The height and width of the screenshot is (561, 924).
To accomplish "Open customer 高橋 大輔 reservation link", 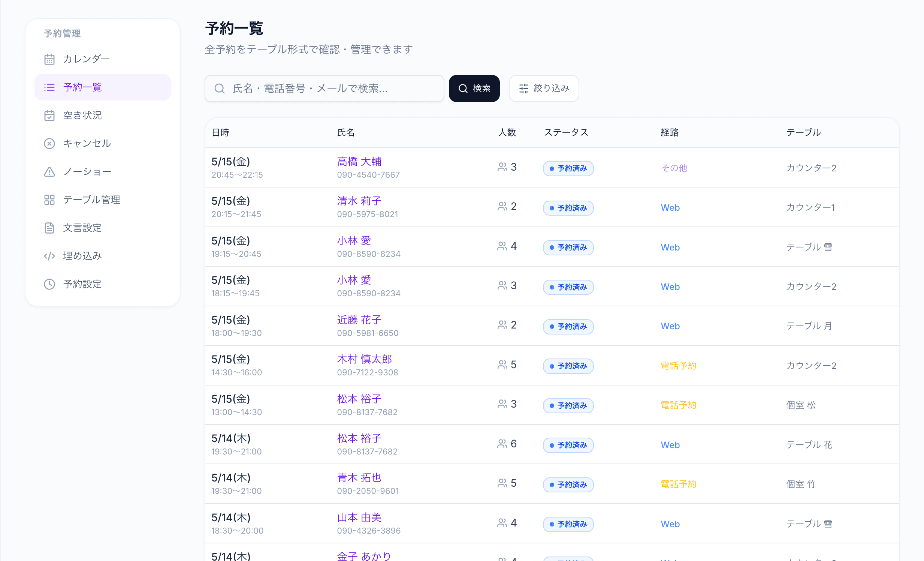I will pyautogui.click(x=359, y=162).
